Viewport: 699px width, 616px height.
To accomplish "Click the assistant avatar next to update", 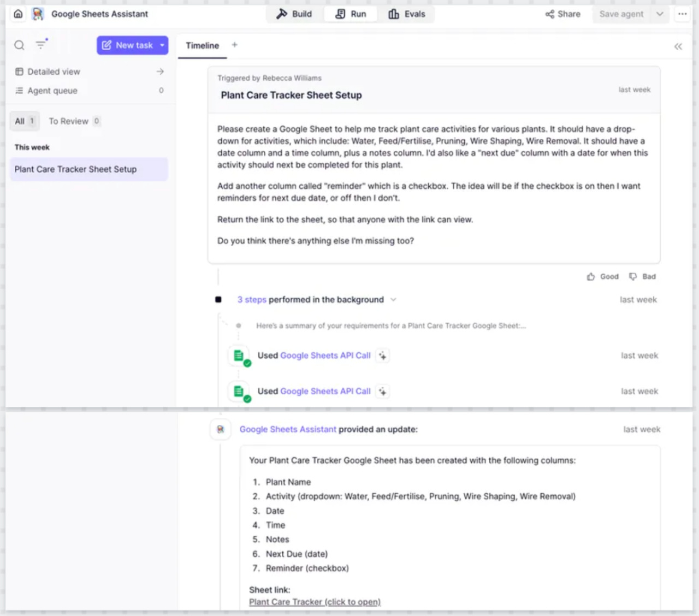I will click(x=221, y=430).
